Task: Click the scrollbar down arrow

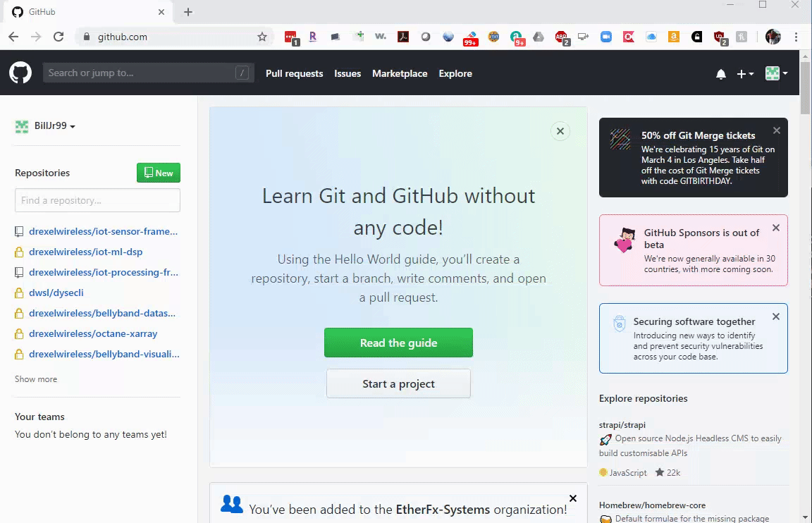Action: [x=805, y=517]
